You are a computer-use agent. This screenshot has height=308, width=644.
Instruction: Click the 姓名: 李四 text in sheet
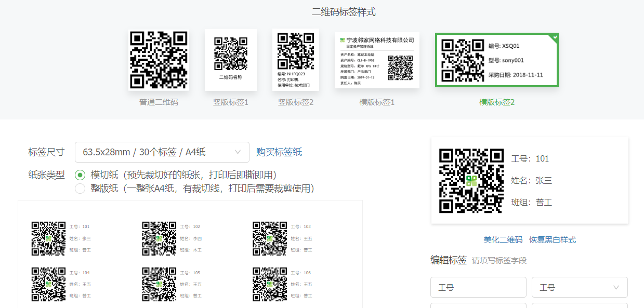click(x=191, y=238)
